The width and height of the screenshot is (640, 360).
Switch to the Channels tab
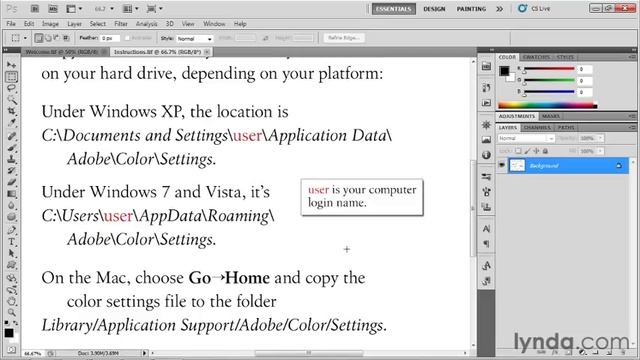click(537, 128)
